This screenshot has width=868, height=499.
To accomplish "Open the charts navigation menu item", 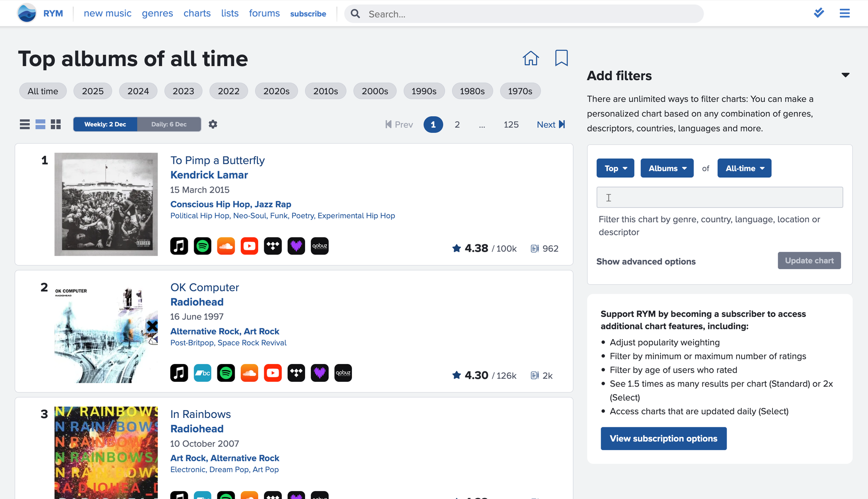I will pos(197,13).
